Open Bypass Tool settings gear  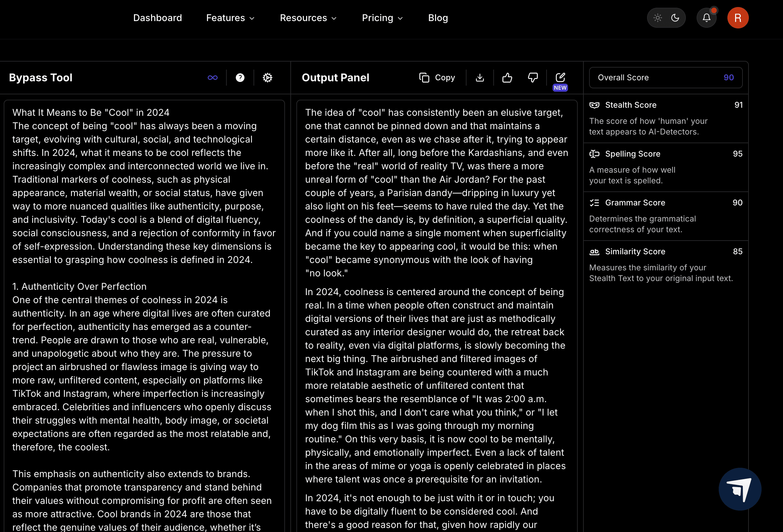(x=268, y=78)
